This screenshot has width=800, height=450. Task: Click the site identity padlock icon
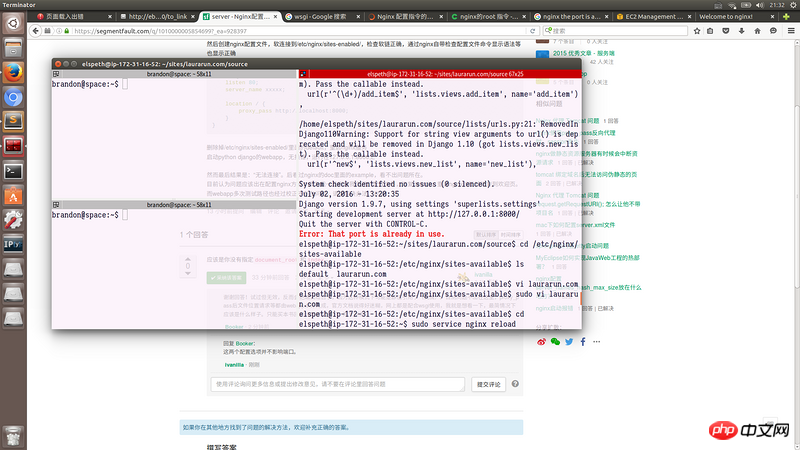point(66,31)
